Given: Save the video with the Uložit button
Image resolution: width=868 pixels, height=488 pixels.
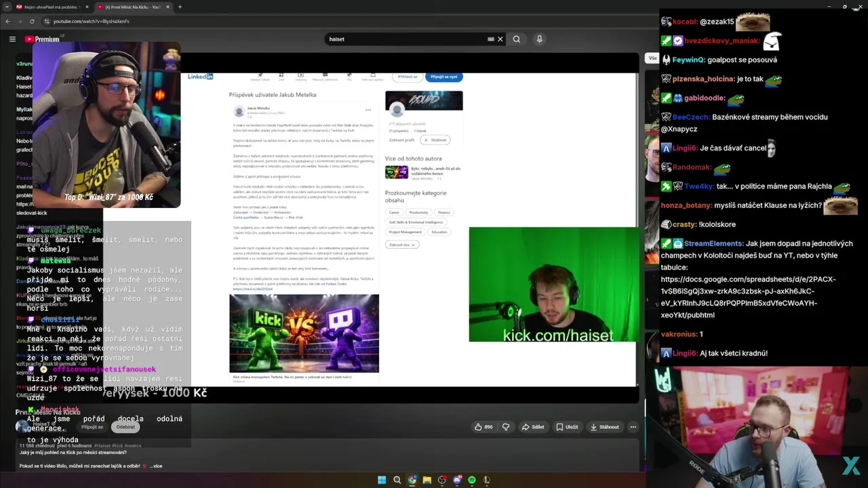Looking at the screenshot, I should (567, 427).
